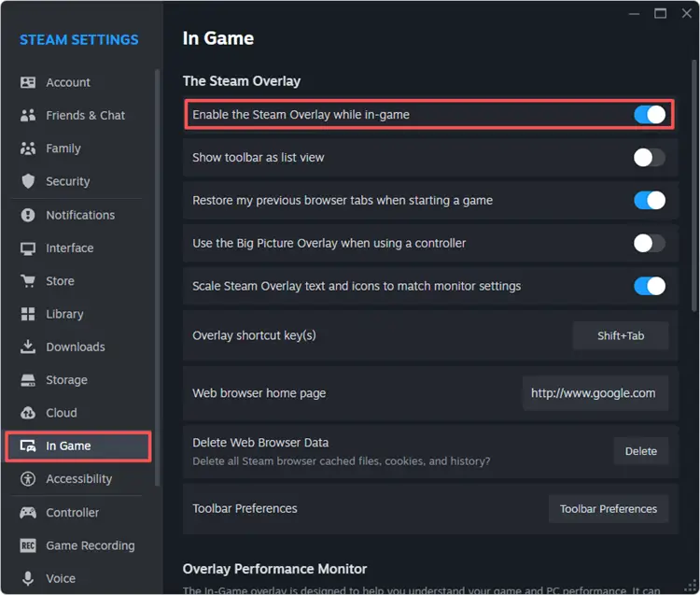Click the Security shield icon
This screenshot has height=595, width=700.
(x=28, y=181)
